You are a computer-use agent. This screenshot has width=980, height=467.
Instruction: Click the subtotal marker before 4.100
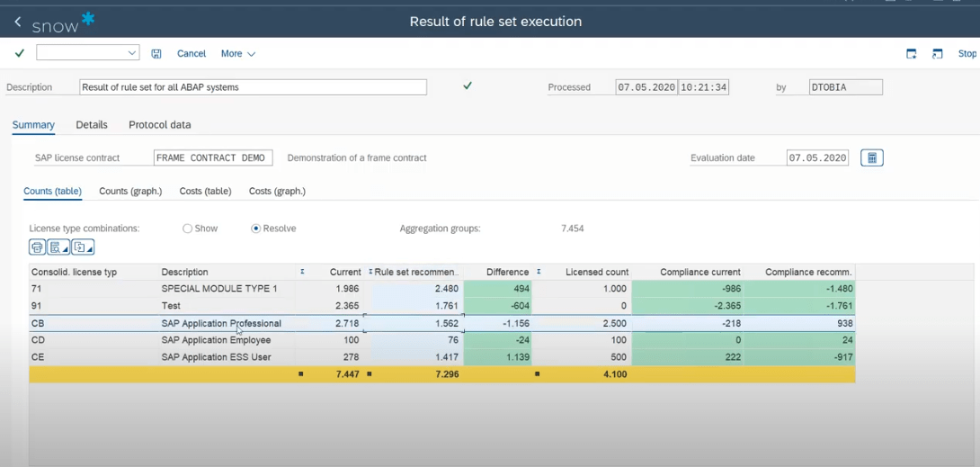click(538, 374)
